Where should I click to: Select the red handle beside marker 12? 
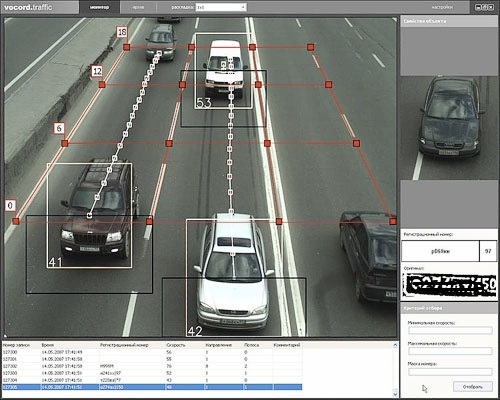point(102,85)
